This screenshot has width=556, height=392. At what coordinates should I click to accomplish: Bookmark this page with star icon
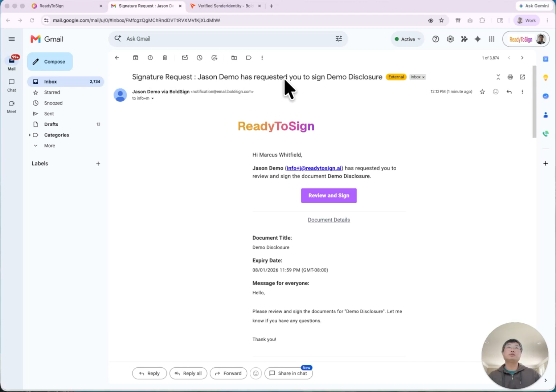(441, 20)
